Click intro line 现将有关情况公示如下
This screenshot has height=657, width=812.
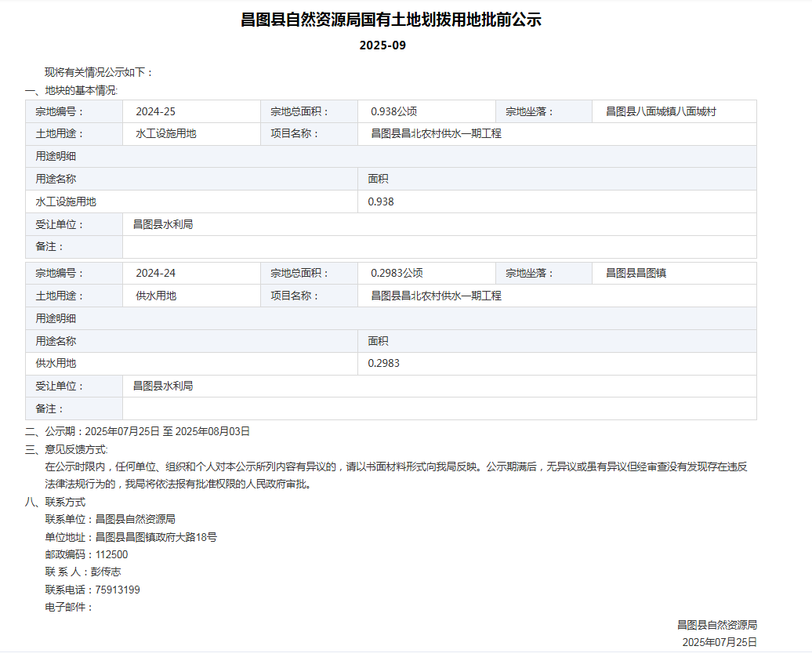(99, 72)
